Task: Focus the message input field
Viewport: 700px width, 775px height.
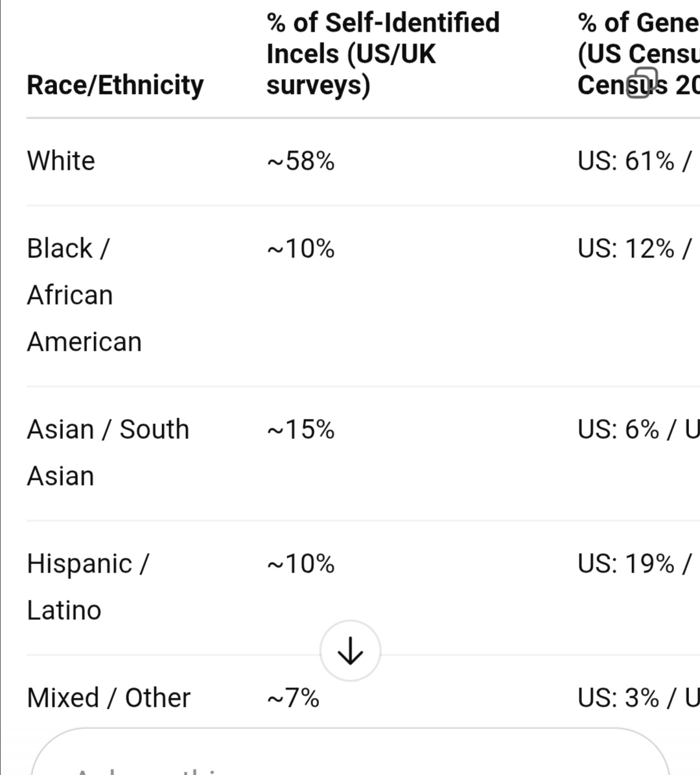Action: (x=350, y=759)
